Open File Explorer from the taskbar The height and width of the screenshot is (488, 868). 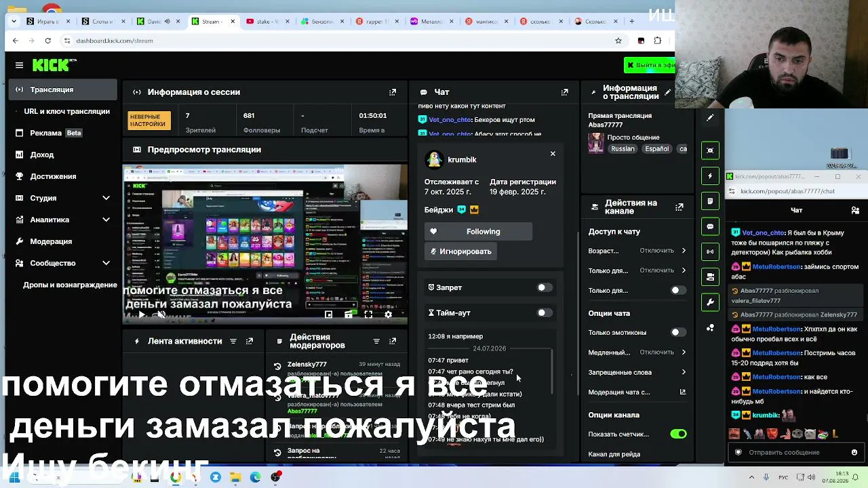coord(235,477)
